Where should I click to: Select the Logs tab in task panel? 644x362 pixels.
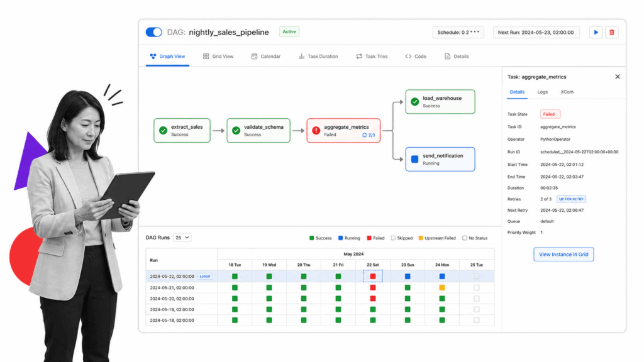click(542, 92)
